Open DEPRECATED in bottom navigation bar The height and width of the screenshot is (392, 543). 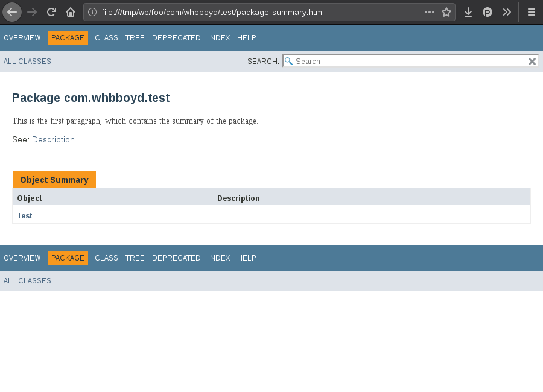pyautogui.click(x=176, y=258)
